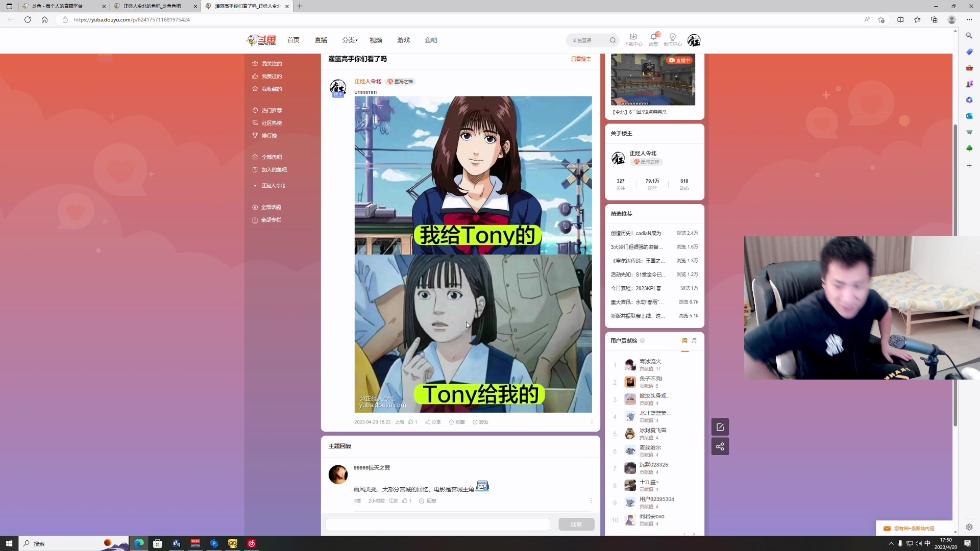
Task: Open poster name 正经人令北 on the post
Action: click(x=367, y=82)
